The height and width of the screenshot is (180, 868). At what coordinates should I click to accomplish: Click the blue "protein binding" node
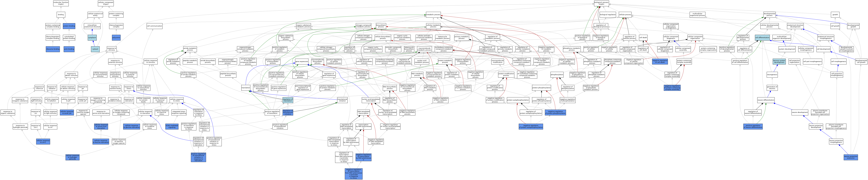coord(69,26)
